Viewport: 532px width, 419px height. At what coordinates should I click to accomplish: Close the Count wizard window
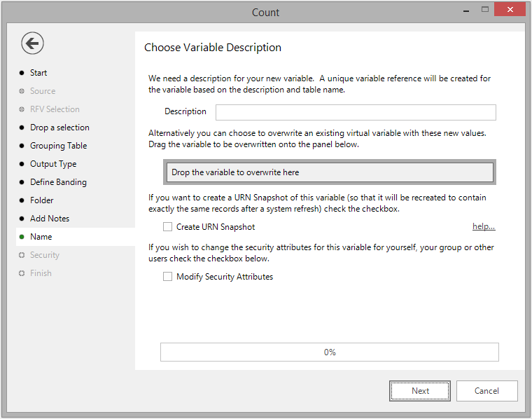click(510, 10)
